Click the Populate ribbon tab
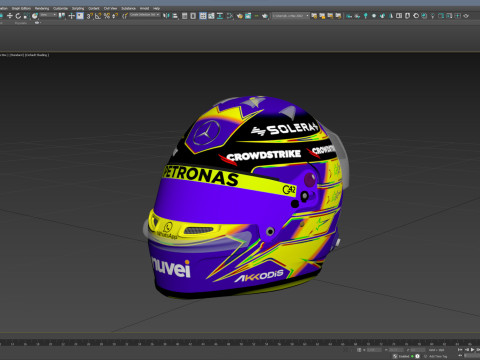Viewport: 480px width, 360px height. tap(21, 23)
